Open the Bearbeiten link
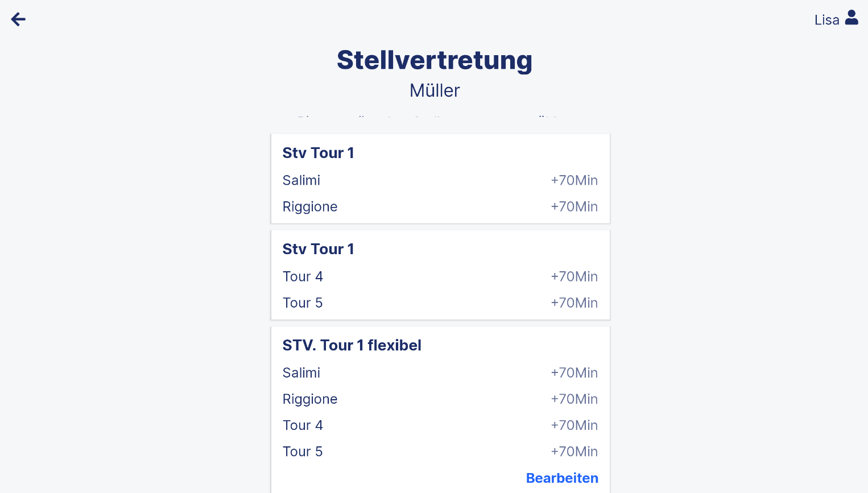Image resolution: width=868 pixels, height=493 pixels. (x=562, y=478)
